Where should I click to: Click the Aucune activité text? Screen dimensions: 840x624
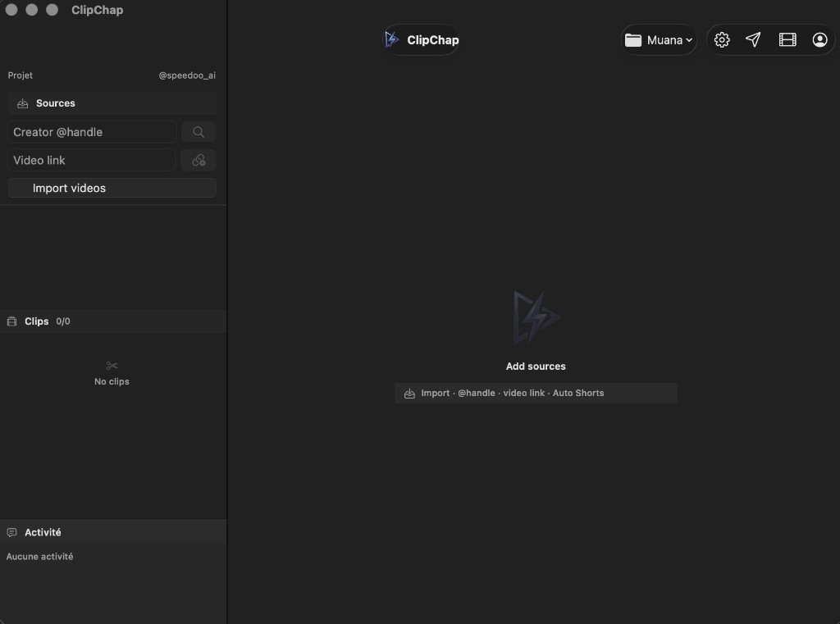click(x=39, y=557)
